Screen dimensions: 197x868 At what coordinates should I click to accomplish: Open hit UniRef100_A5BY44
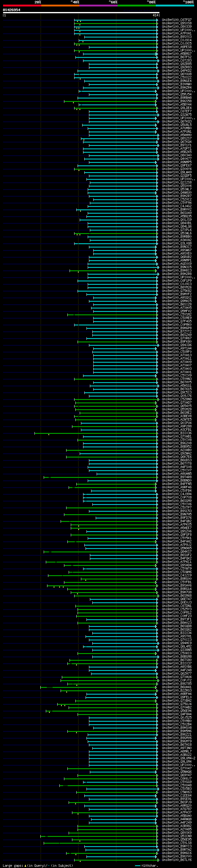[176, 104]
